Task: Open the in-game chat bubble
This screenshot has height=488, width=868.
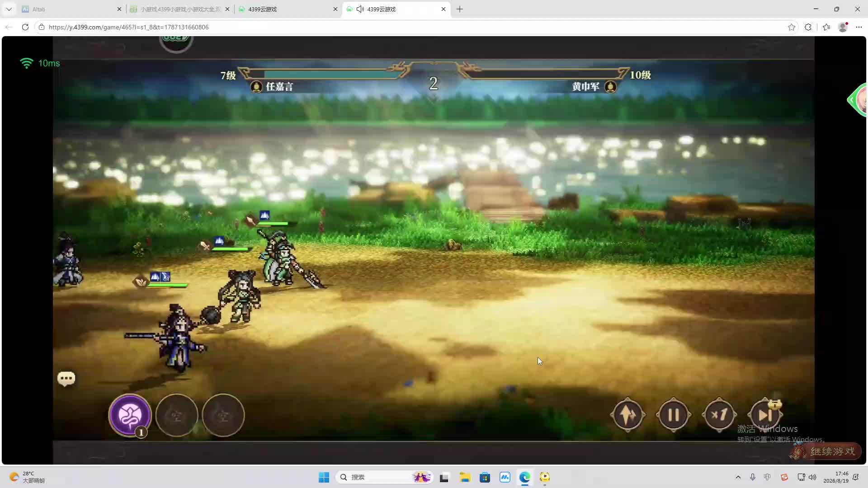Action: [x=66, y=379]
